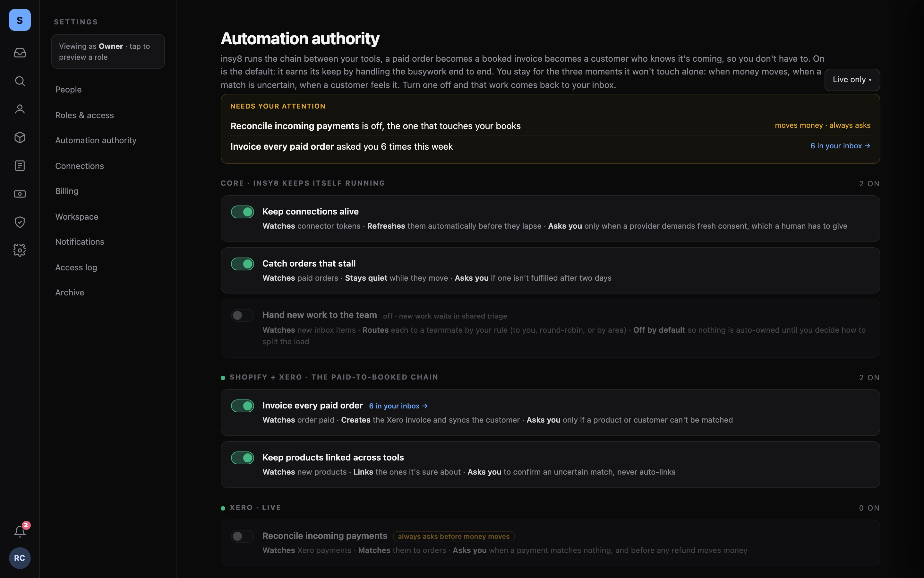
Task: Open the search magnifier icon
Action: click(20, 81)
